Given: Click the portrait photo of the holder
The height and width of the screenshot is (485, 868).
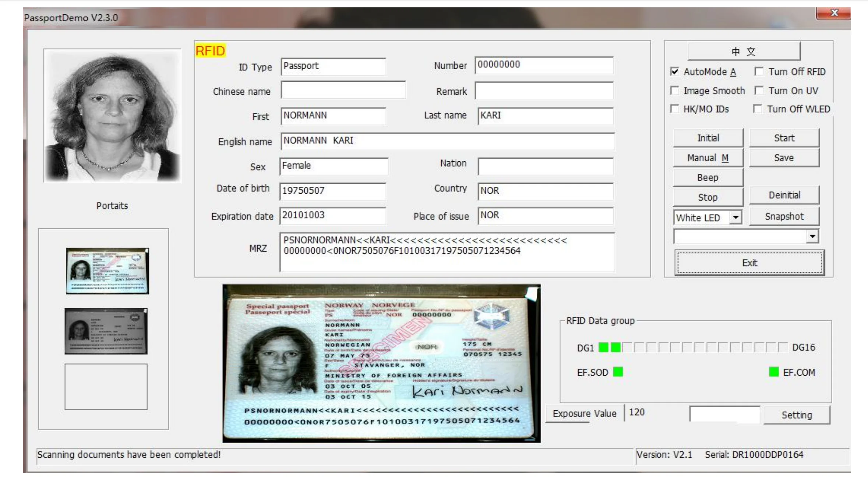Looking at the screenshot, I should (x=112, y=116).
